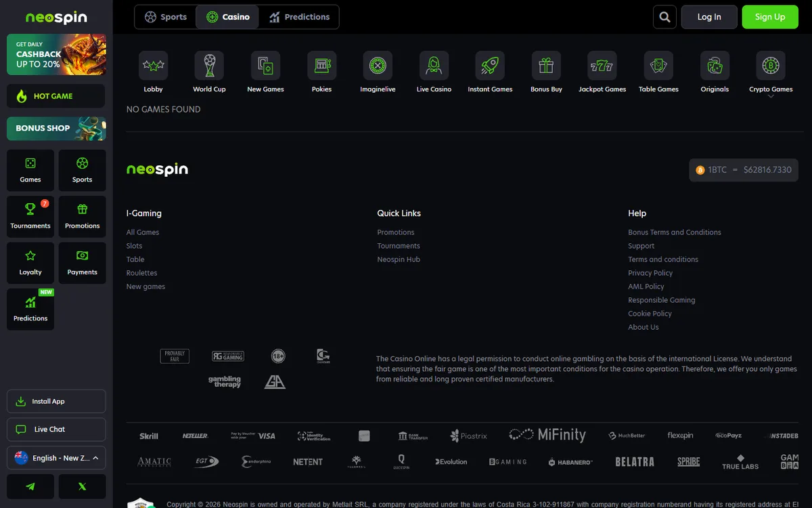Select the Crypto Games bitcoin icon
The height and width of the screenshot is (508, 812).
(771, 66)
